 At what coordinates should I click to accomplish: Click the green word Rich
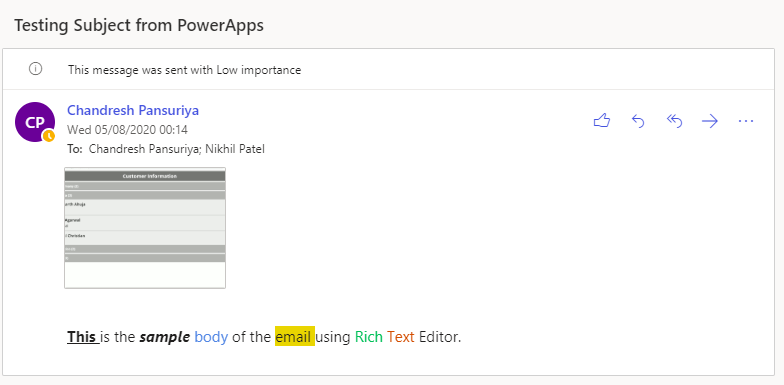368,337
